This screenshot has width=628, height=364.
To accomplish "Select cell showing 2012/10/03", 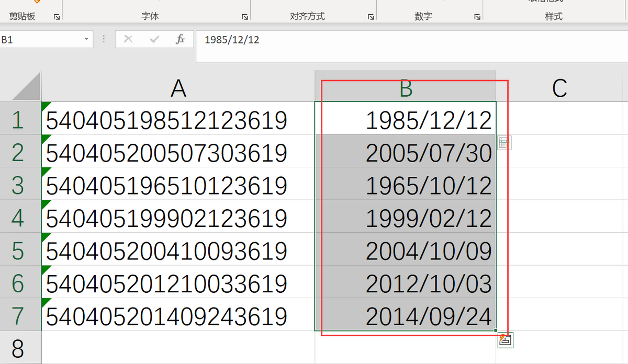I will [406, 282].
